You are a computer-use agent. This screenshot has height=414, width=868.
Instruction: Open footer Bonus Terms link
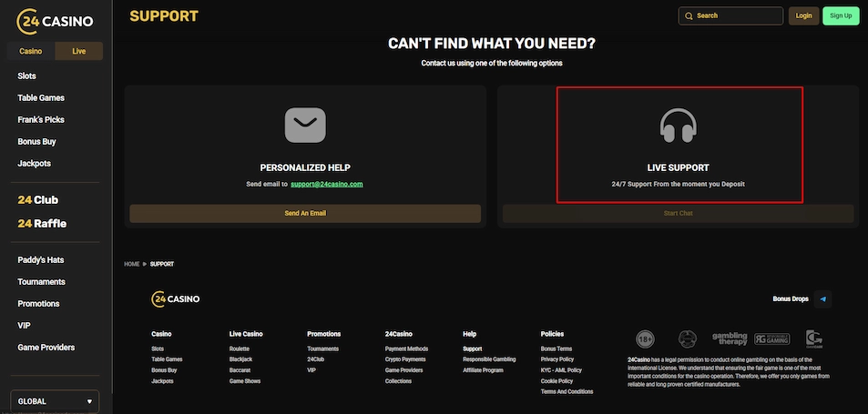point(557,348)
